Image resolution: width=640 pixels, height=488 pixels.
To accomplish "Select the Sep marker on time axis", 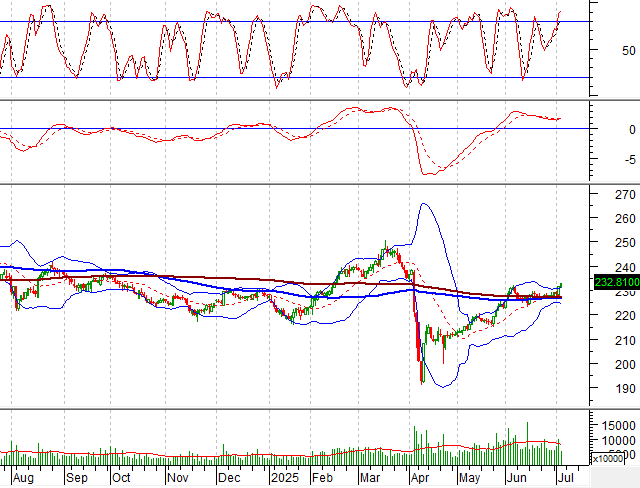I will click(77, 479).
